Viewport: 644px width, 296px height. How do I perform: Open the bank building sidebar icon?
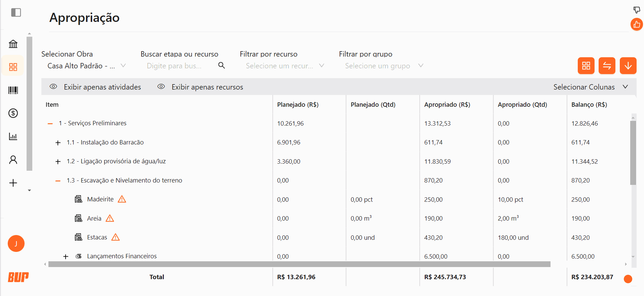pos(13,44)
